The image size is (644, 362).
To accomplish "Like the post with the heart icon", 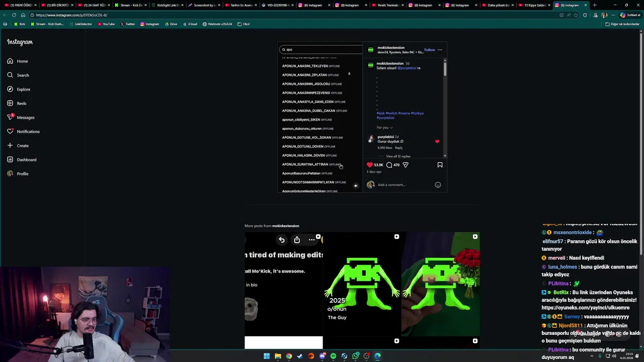I will coord(370,165).
